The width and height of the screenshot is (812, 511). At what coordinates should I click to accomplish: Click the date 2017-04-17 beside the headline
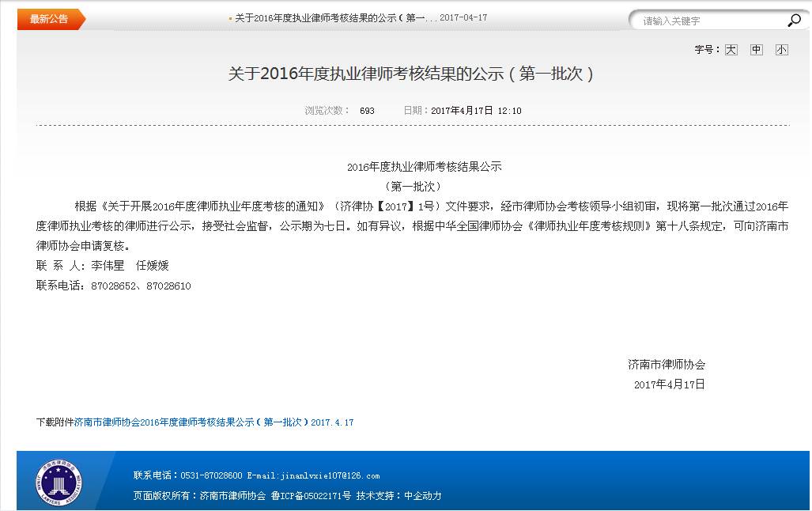(464, 17)
